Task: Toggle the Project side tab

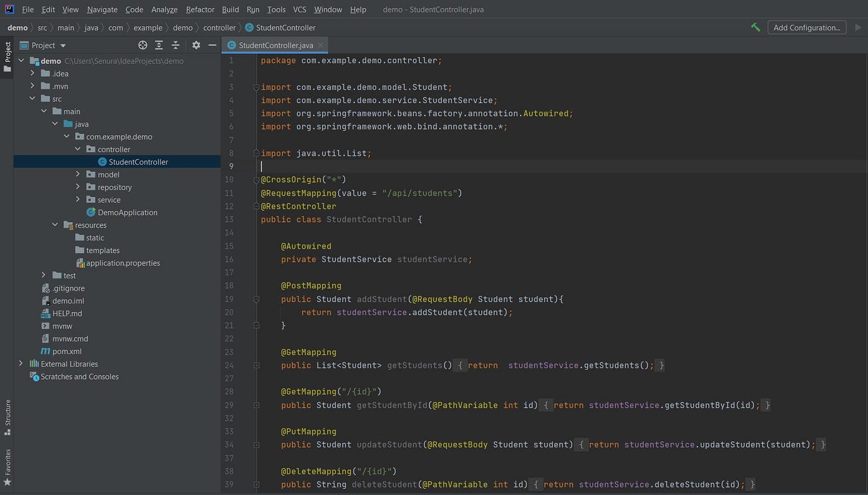Action: [x=7, y=56]
